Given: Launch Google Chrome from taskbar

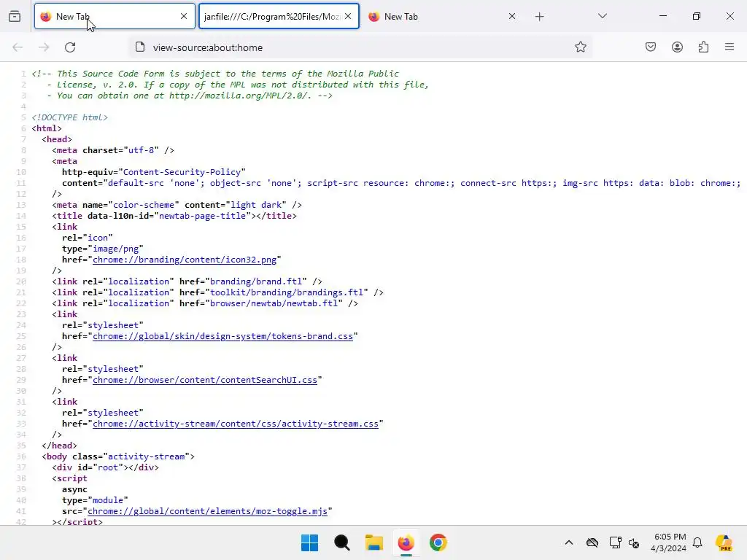Looking at the screenshot, I should coord(438,542).
